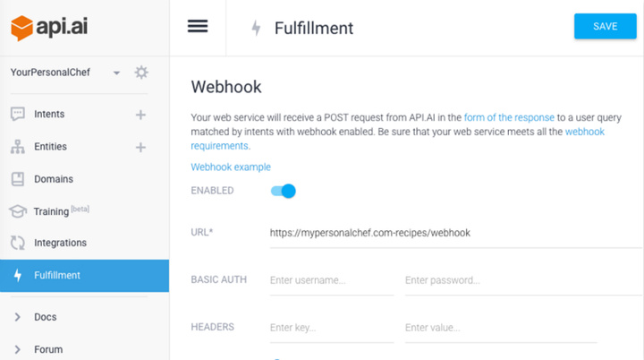Screen dimensions: 644x360
Task: Disable the webhook ENABLED toggle
Action: coord(283,191)
